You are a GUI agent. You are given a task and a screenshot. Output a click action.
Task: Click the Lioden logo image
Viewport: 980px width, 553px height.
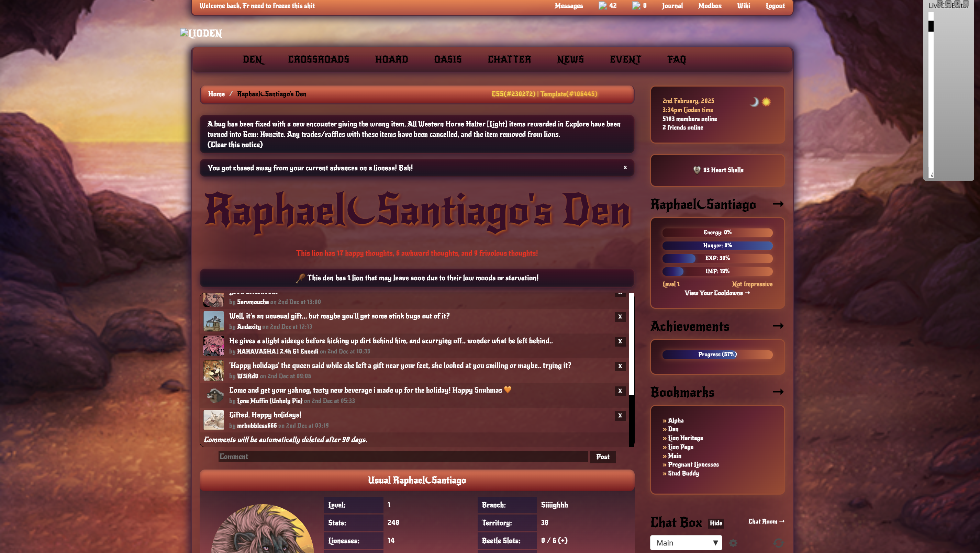(201, 33)
